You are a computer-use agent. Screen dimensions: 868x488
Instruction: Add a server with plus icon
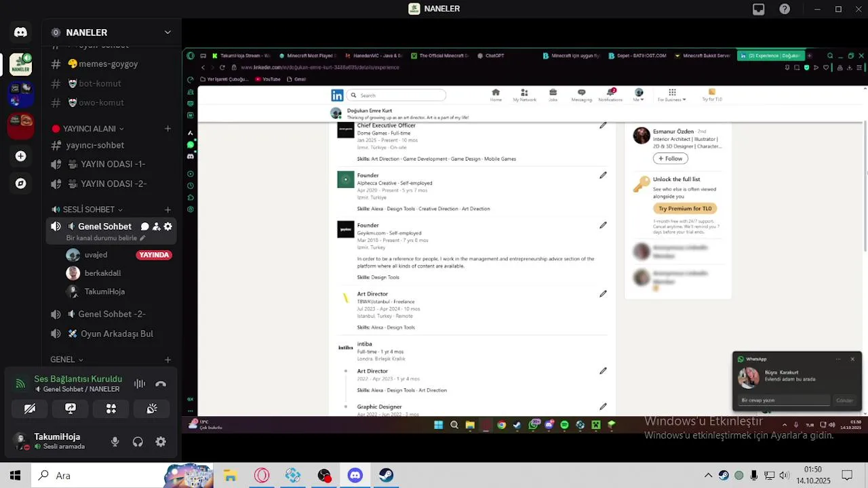20,156
